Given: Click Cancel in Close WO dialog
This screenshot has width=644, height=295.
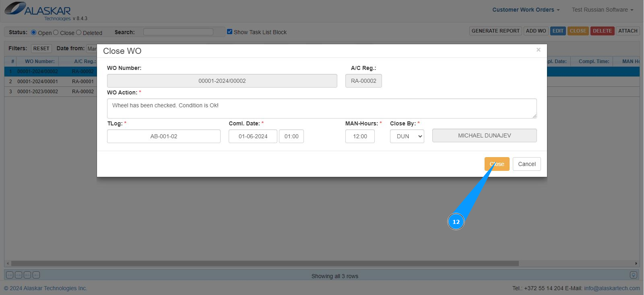Looking at the screenshot, I should (x=526, y=164).
